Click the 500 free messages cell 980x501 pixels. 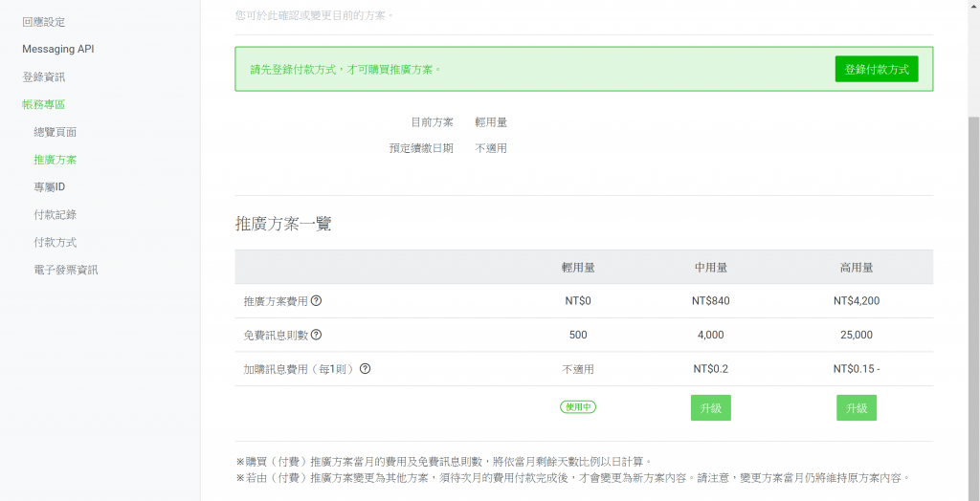pyautogui.click(x=578, y=335)
